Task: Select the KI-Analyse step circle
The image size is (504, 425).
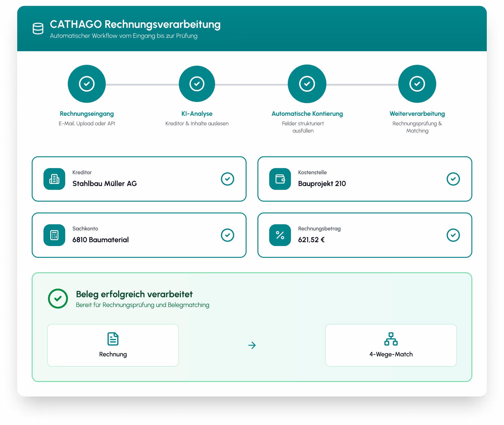Action: tap(197, 84)
